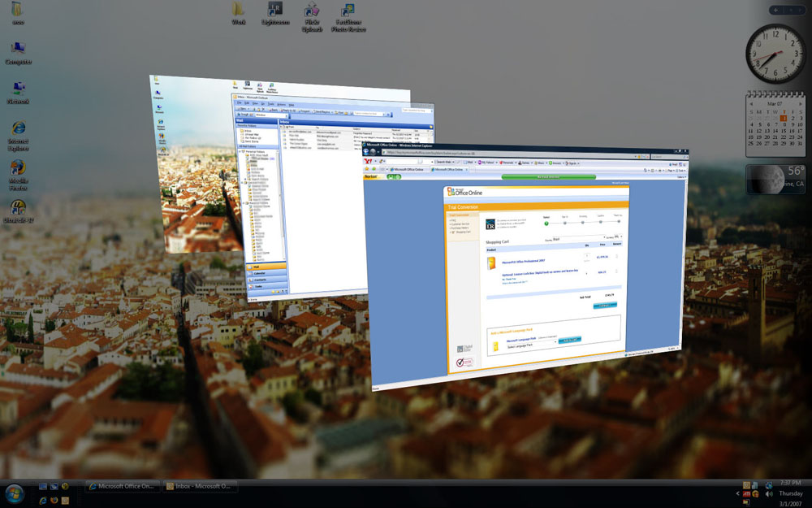
Task: Click Switch between windows in Quick Launch
Action: 54,486
